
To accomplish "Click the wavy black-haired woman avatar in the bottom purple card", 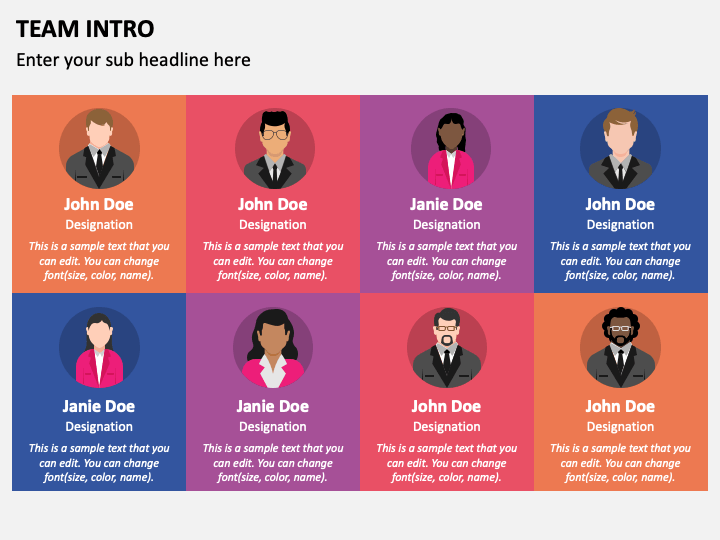I will [273, 348].
